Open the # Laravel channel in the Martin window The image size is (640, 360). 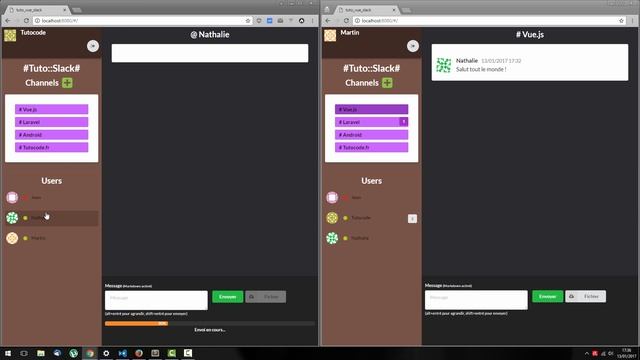click(x=371, y=122)
